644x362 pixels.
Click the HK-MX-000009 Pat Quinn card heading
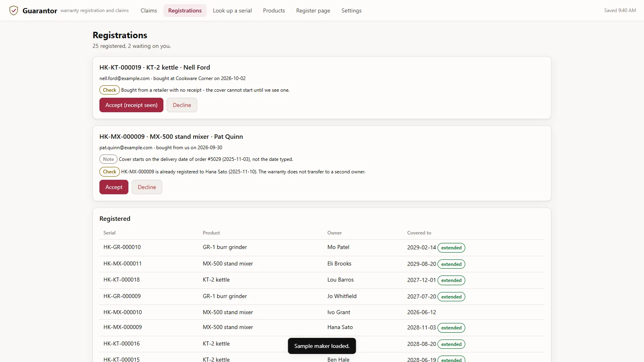pyautogui.click(x=171, y=137)
